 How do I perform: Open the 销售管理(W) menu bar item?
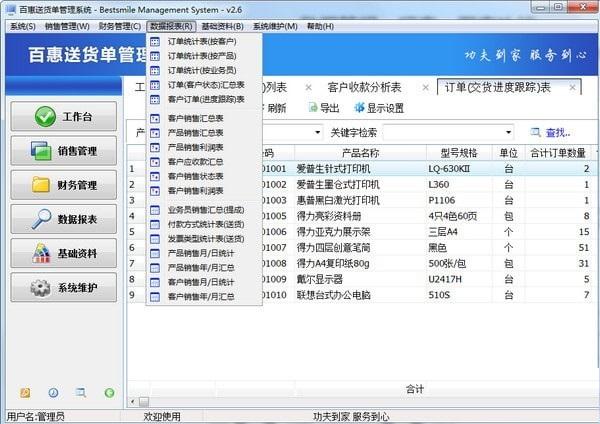[x=67, y=26]
